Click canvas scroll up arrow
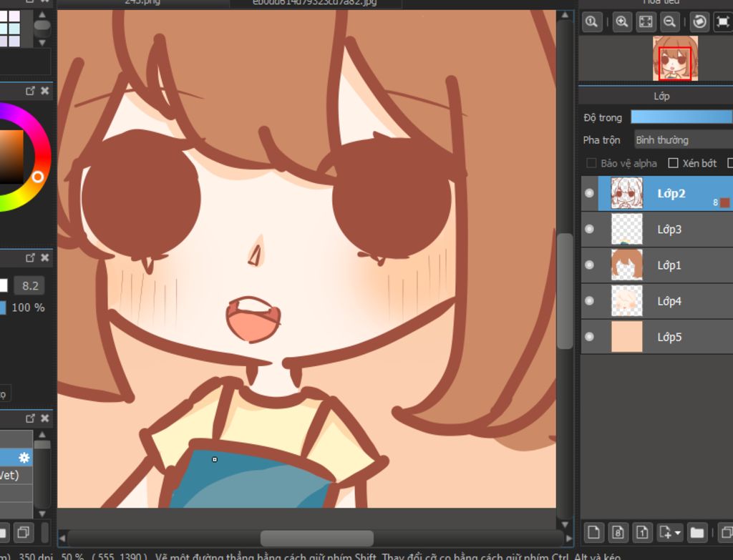 (565, 15)
